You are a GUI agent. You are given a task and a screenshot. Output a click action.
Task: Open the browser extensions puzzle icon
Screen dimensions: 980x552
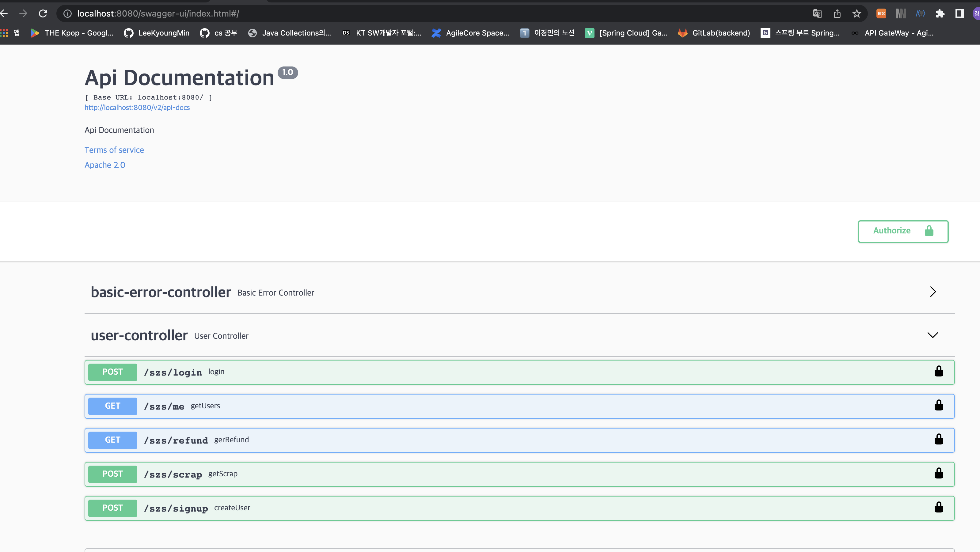pyautogui.click(x=940, y=13)
